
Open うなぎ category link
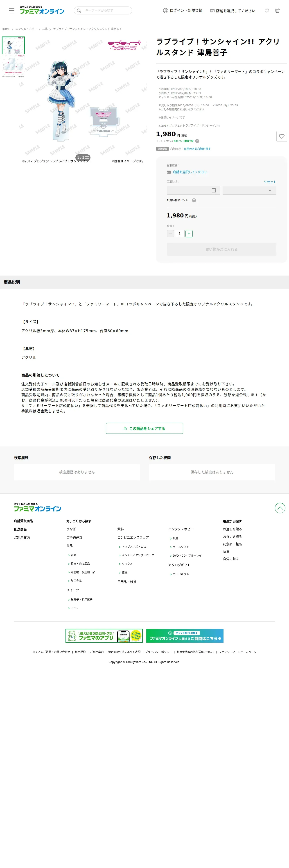(71, 529)
